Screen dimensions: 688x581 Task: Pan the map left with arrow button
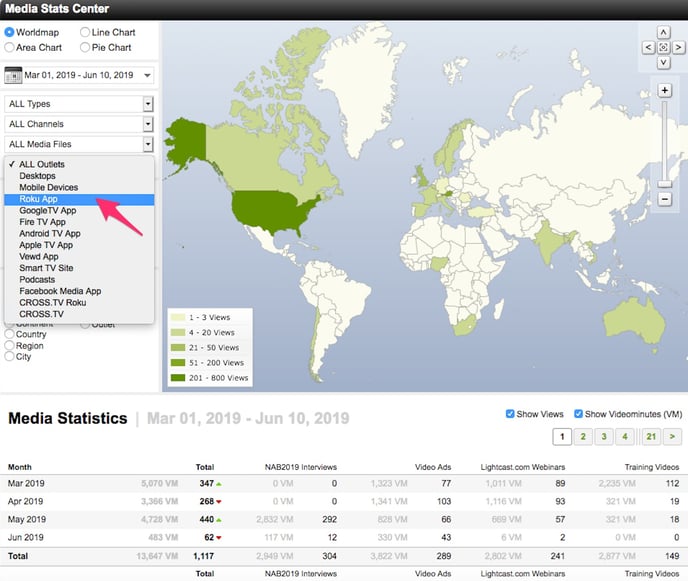[x=649, y=47]
